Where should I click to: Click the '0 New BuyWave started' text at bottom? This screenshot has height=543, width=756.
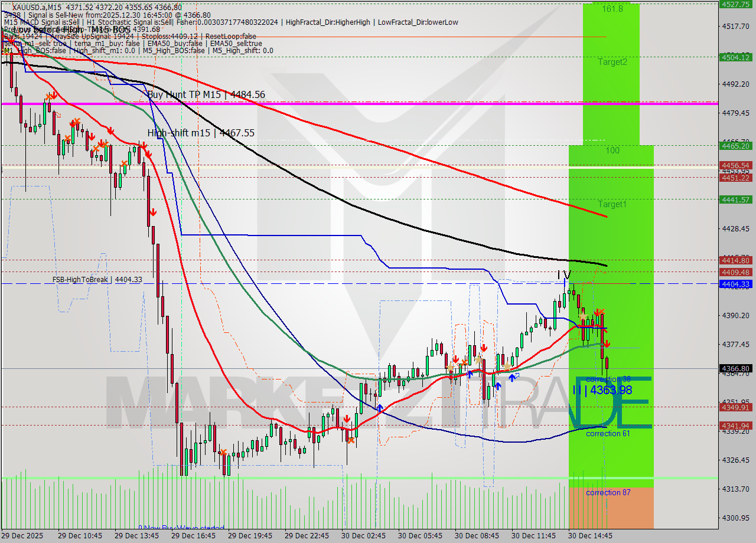pos(181,527)
